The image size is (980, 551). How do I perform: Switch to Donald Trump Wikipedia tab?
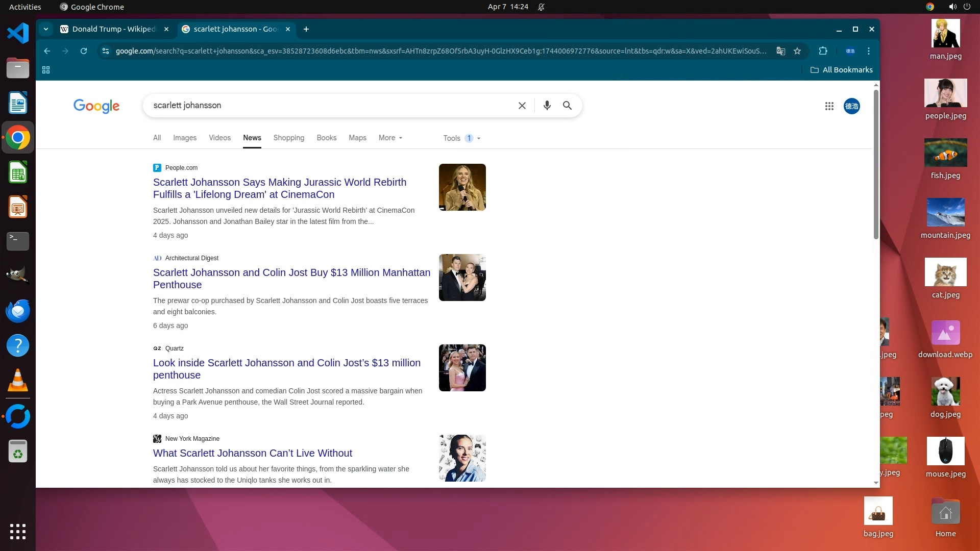coord(113,29)
